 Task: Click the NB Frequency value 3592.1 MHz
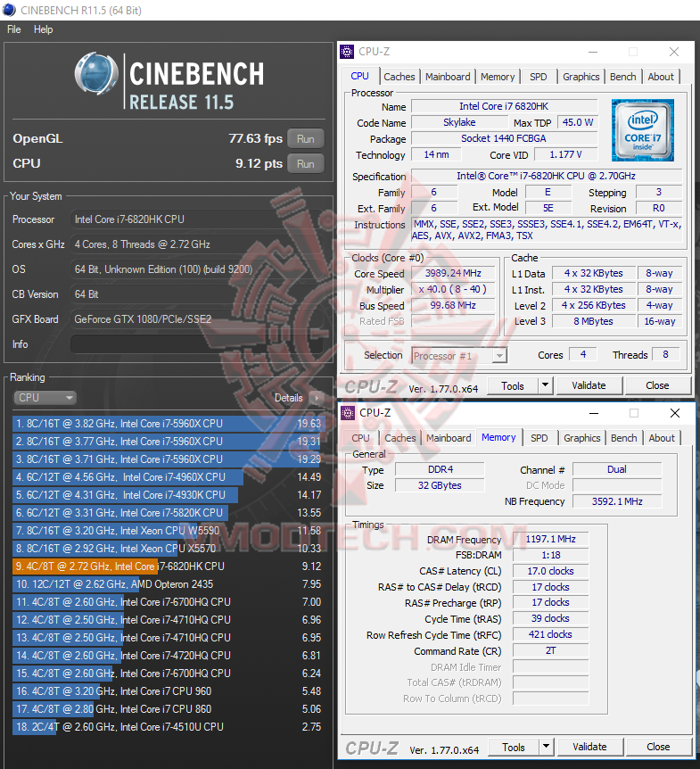click(617, 501)
